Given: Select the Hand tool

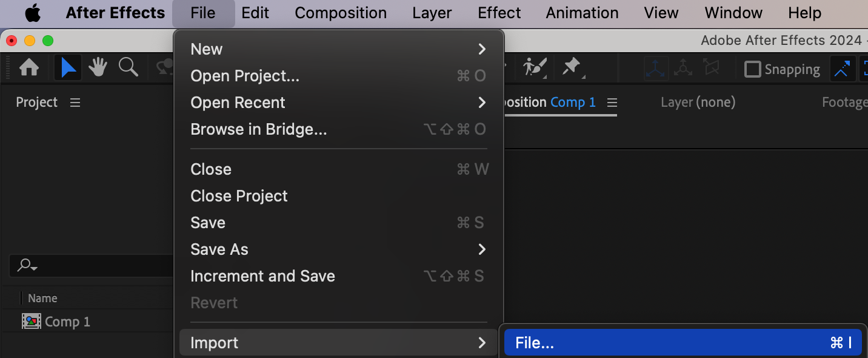Looking at the screenshot, I should (98, 68).
